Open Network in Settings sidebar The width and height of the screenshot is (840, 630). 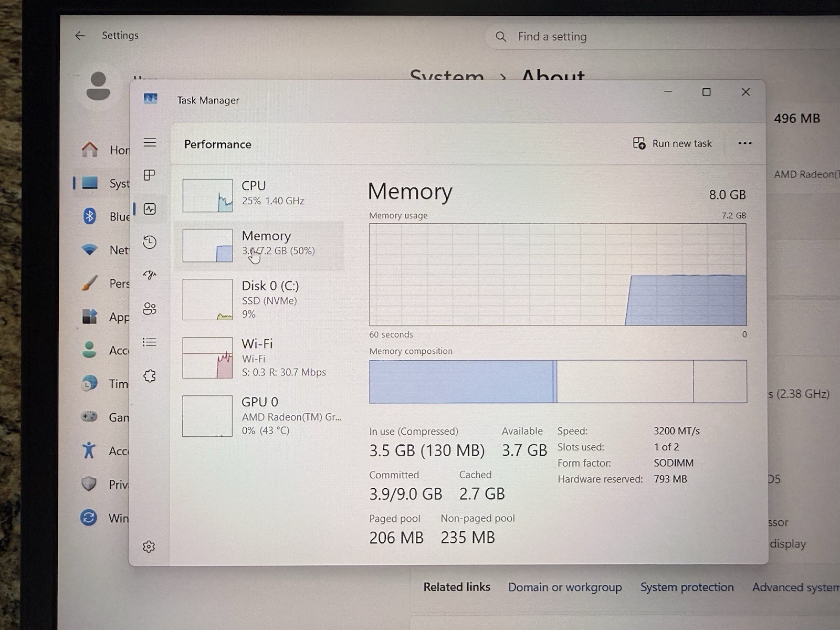(105, 250)
